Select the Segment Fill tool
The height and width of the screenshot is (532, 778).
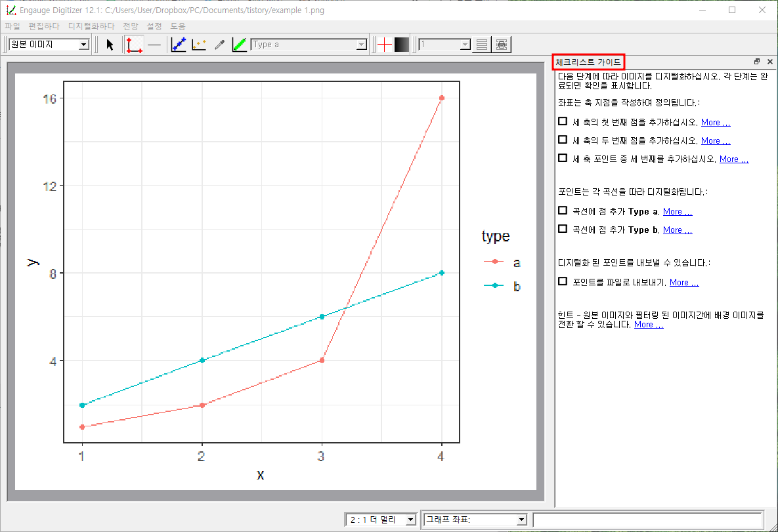click(240, 45)
